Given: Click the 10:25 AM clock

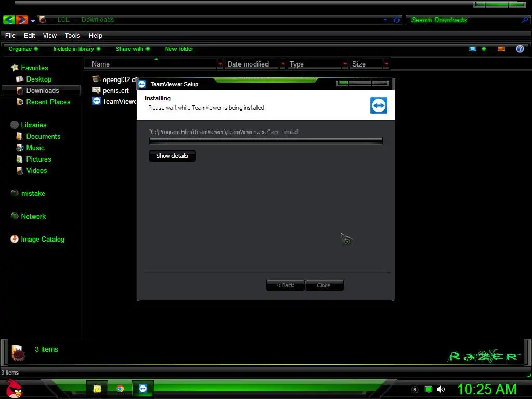Looking at the screenshot, I should [x=487, y=389].
